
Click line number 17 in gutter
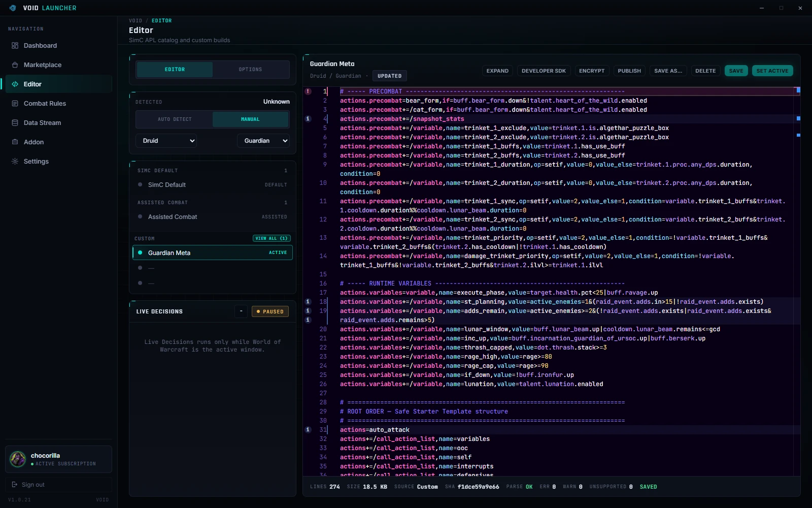point(323,293)
